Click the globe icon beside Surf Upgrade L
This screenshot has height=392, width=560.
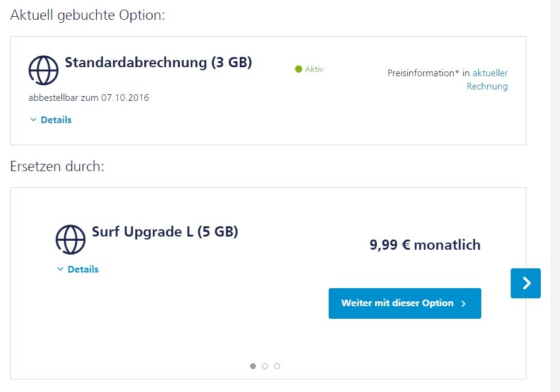click(x=70, y=240)
